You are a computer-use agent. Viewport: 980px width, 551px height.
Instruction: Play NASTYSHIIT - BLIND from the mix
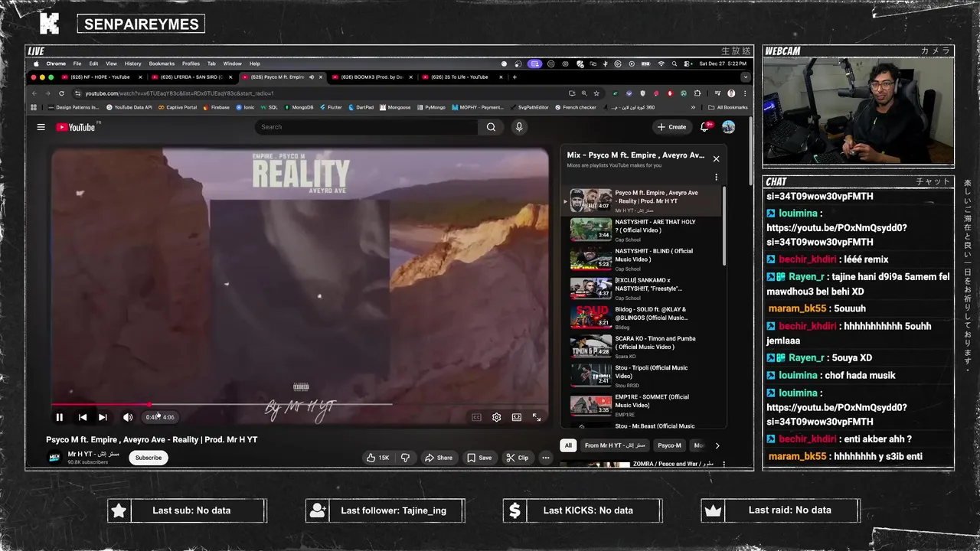tap(643, 259)
